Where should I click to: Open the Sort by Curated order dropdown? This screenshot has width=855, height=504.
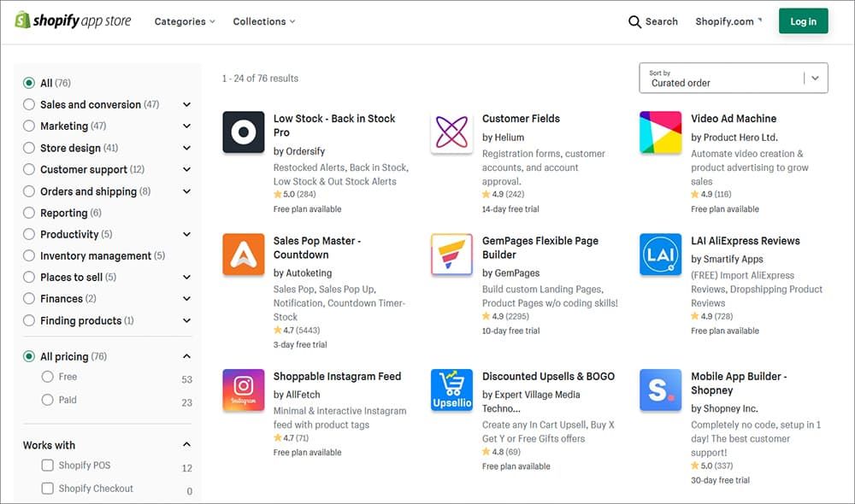pyautogui.click(x=734, y=78)
